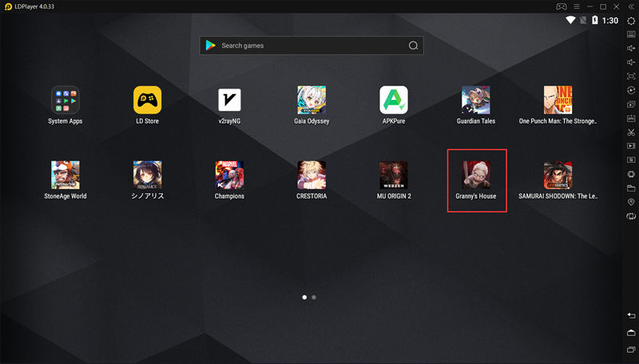639x364 pixels.
Task: Click the gamepad icon in title bar
Action: pyautogui.click(x=562, y=6)
